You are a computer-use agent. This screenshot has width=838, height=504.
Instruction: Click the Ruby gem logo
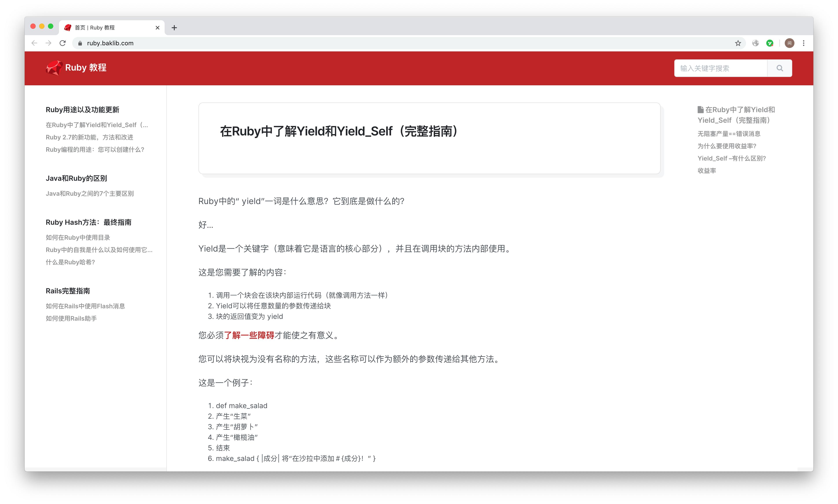coord(54,68)
